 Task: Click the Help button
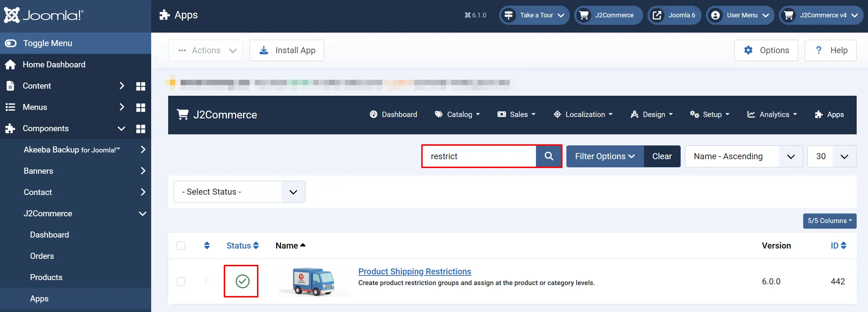pos(830,50)
